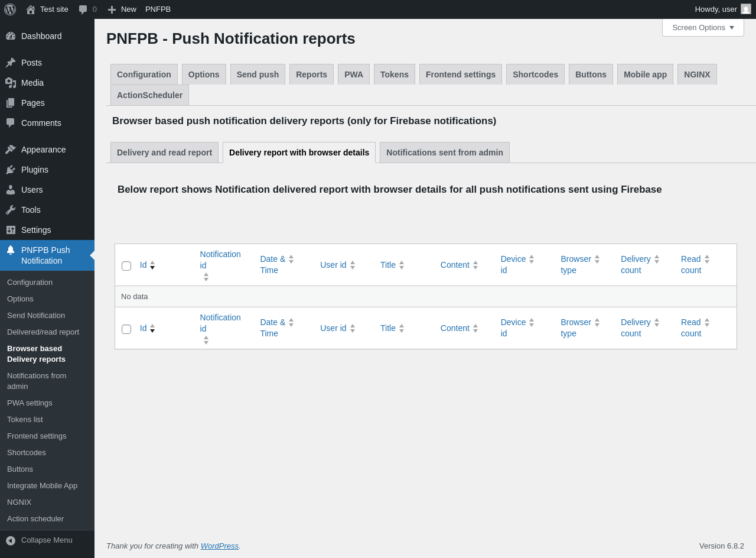
Task: Click the Howdy user avatar
Action: point(746,9)
